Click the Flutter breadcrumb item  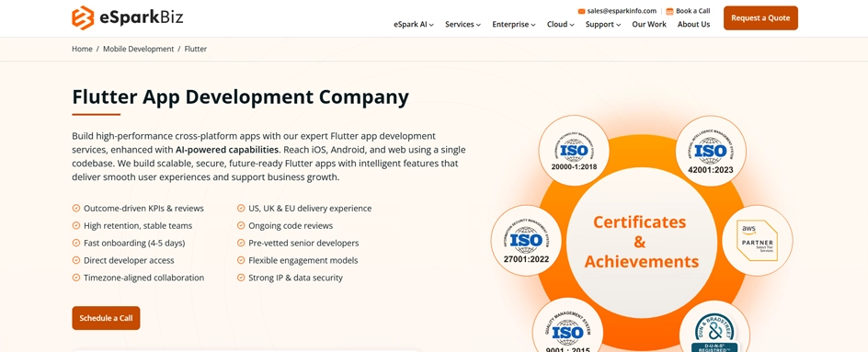196,49
